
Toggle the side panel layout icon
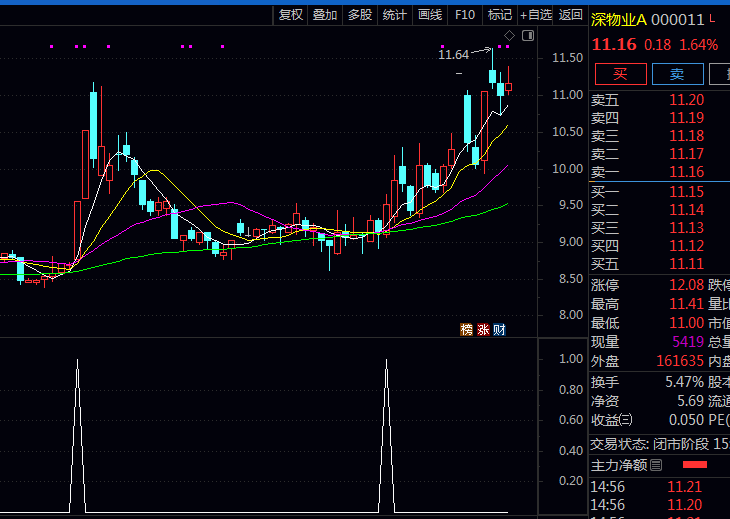pyautogui.click(x=528, y=36)
